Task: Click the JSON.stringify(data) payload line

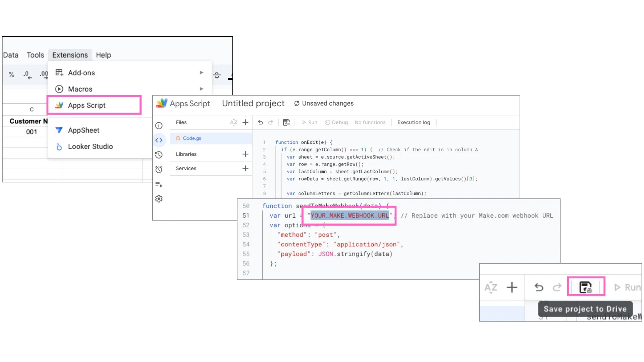Action: coord(335,254)
